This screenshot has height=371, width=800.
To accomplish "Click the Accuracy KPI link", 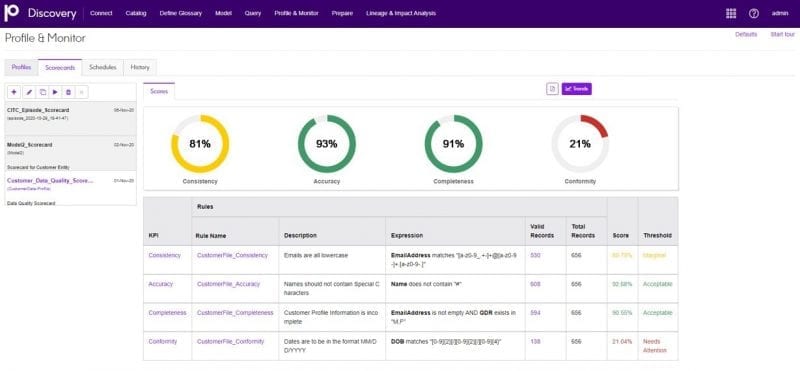I will pyautogui.click(x=161, y=284).
